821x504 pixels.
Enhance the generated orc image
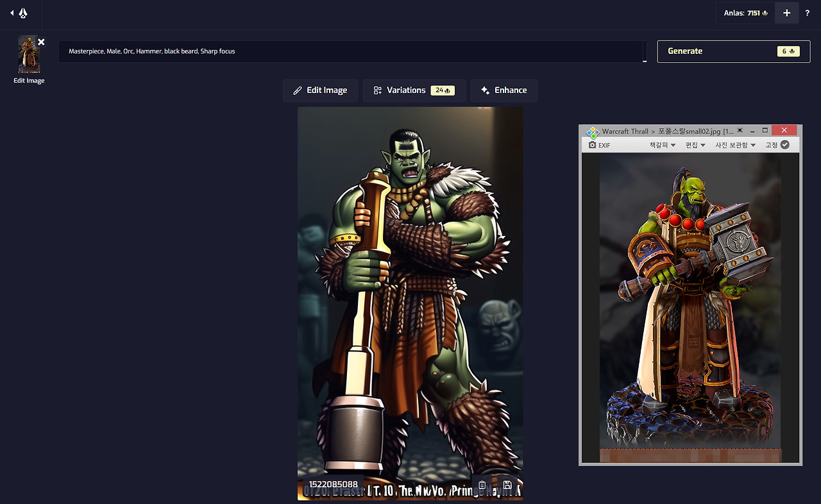[504, 90]
